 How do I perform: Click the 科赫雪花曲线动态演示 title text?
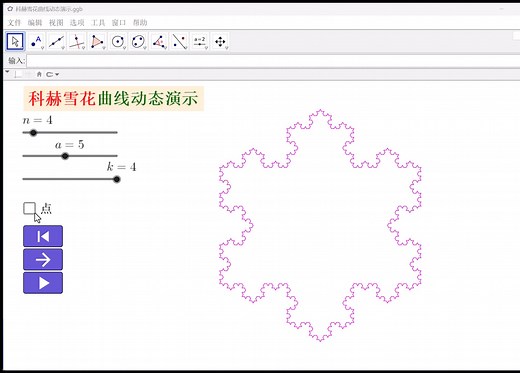click(113, 99)
